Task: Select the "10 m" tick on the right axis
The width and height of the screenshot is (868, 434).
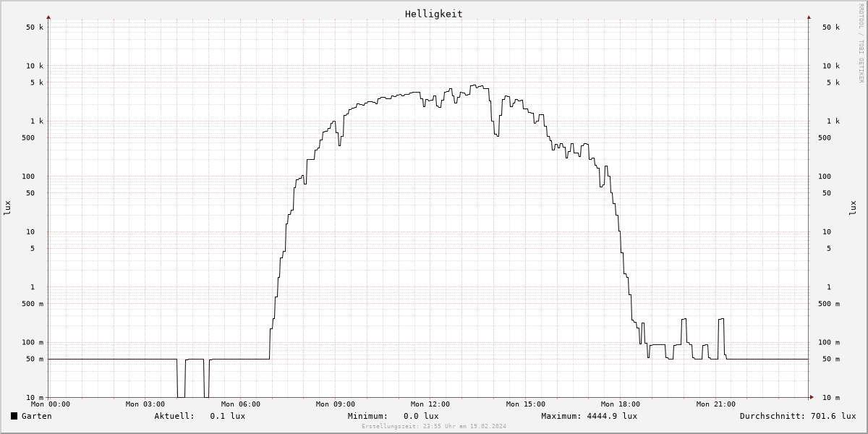Action: point(831,398)
